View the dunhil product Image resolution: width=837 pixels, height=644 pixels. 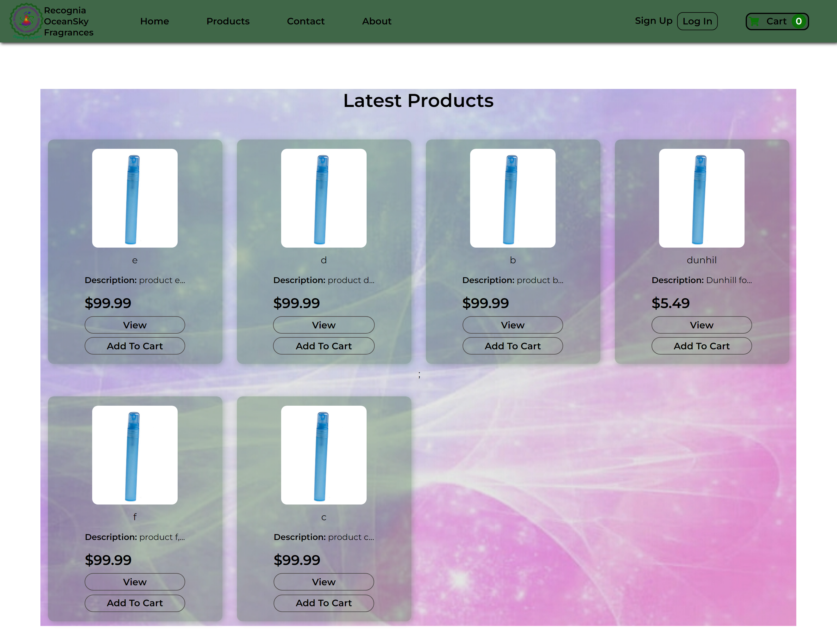pos(702,325)
